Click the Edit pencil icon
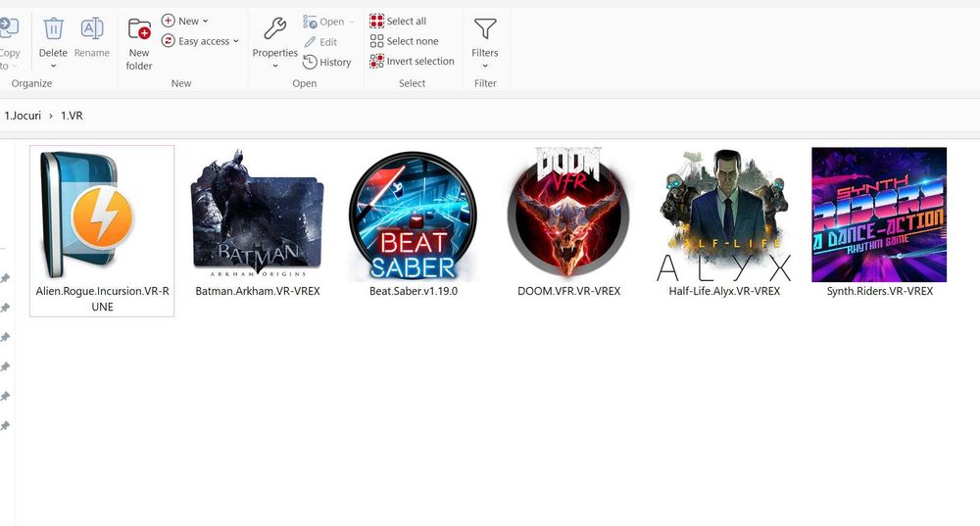980x526 pixels. pyautogui.click(x=310, y=42)
